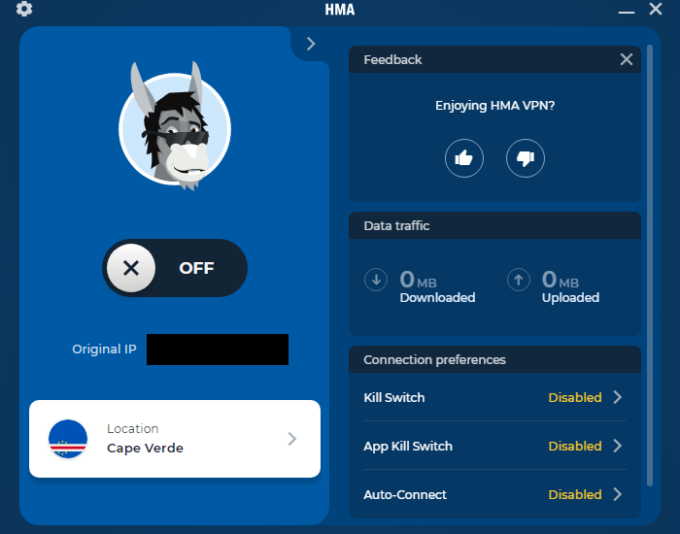
Task: Expand Kill Switch settings chevron
Action: [618, 397]
